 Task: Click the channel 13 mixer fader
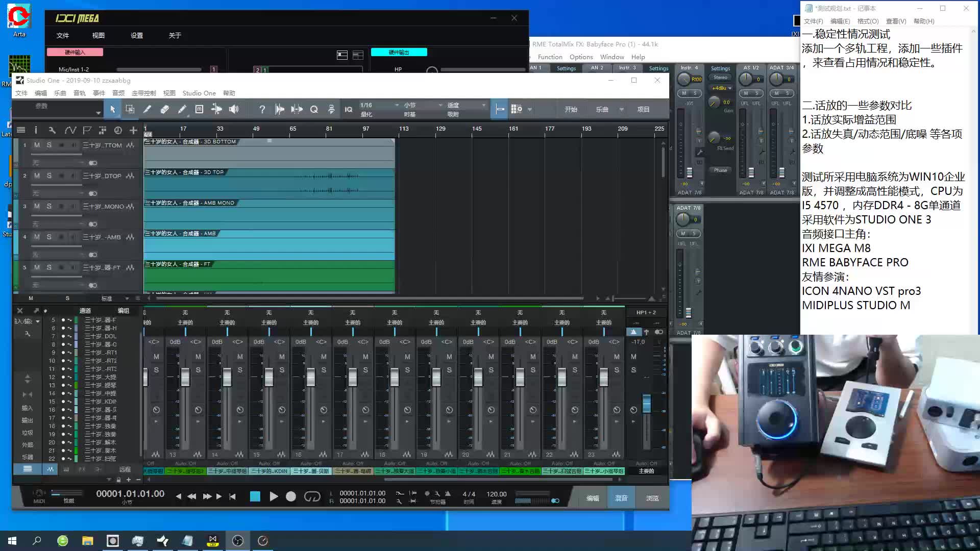coord(185,378)
